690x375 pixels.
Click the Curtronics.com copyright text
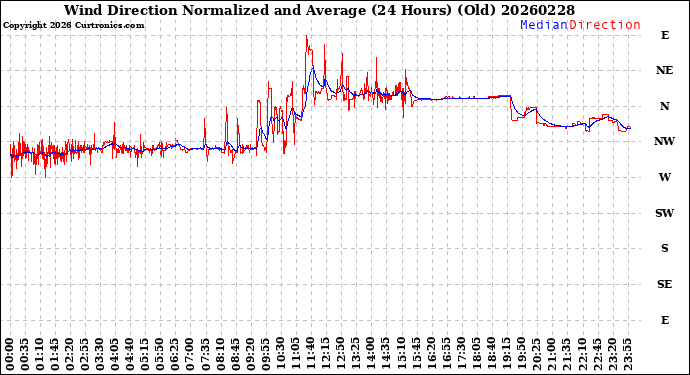[73, 26]
